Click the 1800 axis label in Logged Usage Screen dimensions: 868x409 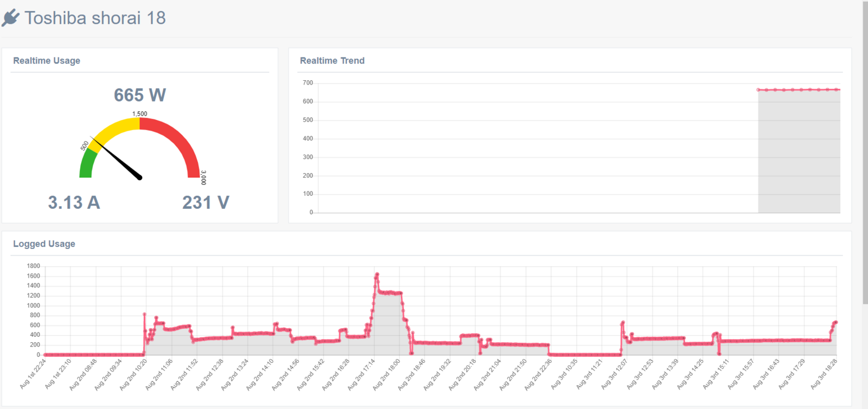[33, 266]
